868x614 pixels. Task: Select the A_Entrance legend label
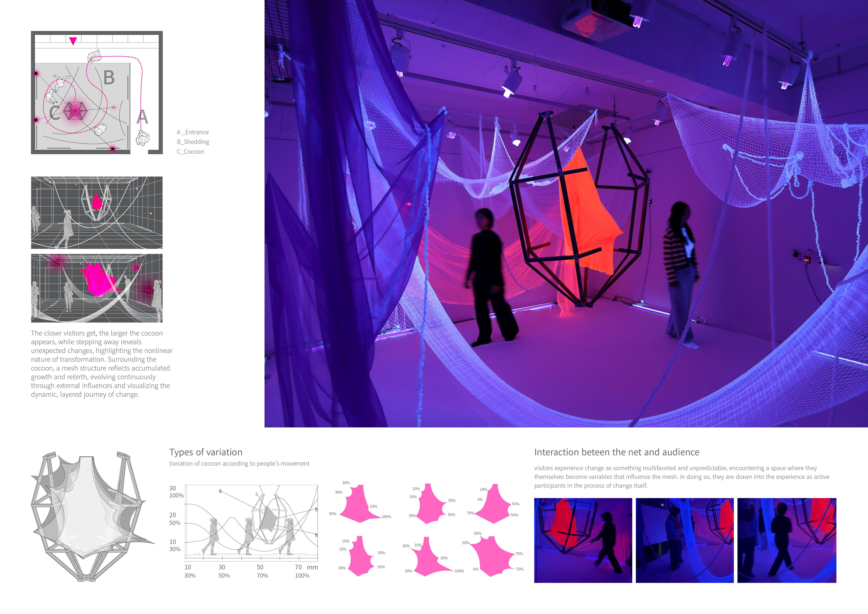pyautogui.click(x=193, y=132)
